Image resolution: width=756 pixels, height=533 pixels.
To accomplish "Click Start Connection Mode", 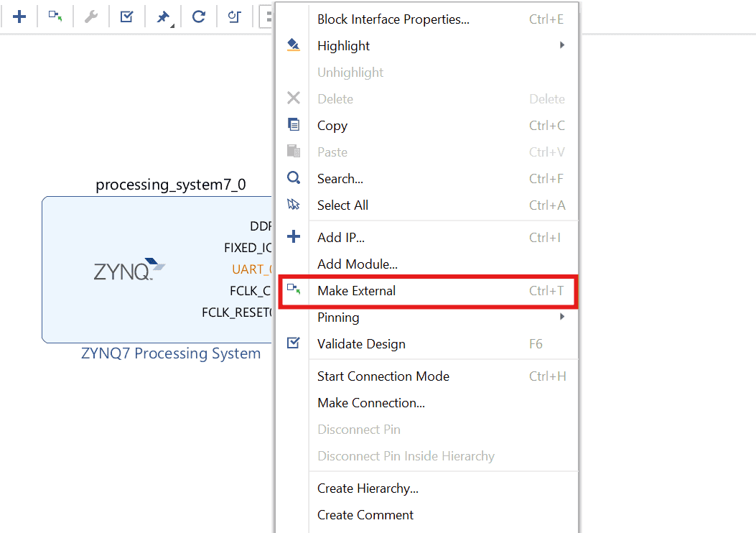I will click(383, 376).
